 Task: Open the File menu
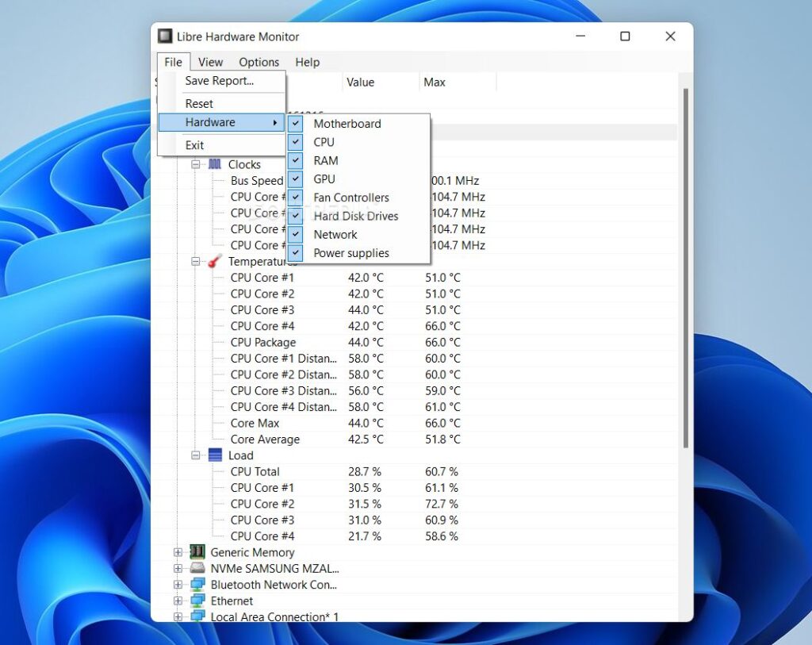pos(174,62)
